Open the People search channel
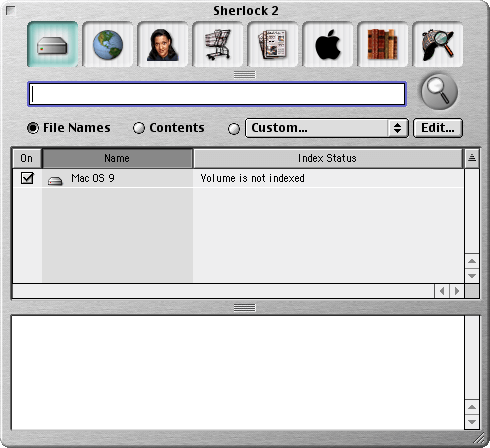This screenshot has height=448, width=490. pyautogui.click(x=162, y=44)
